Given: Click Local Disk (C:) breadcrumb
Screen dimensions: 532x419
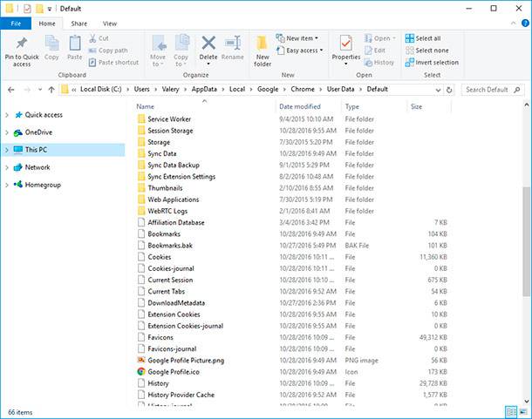Looking at the screenshot, I should (x=101, y=89).
